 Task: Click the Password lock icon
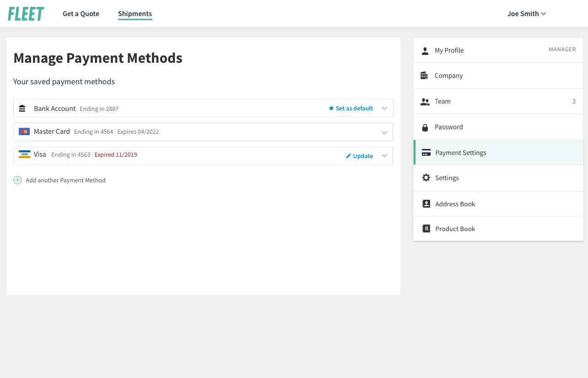click(x=425, y=127)
